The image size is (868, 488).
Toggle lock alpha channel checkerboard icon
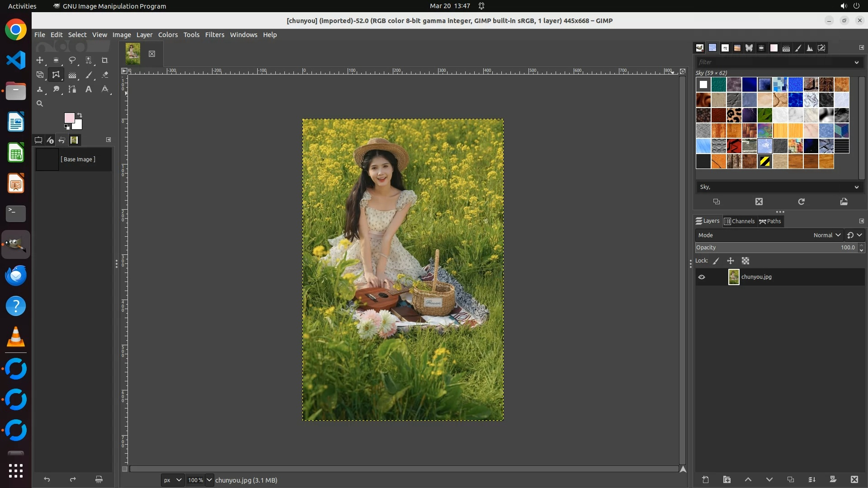pos(745,261)
